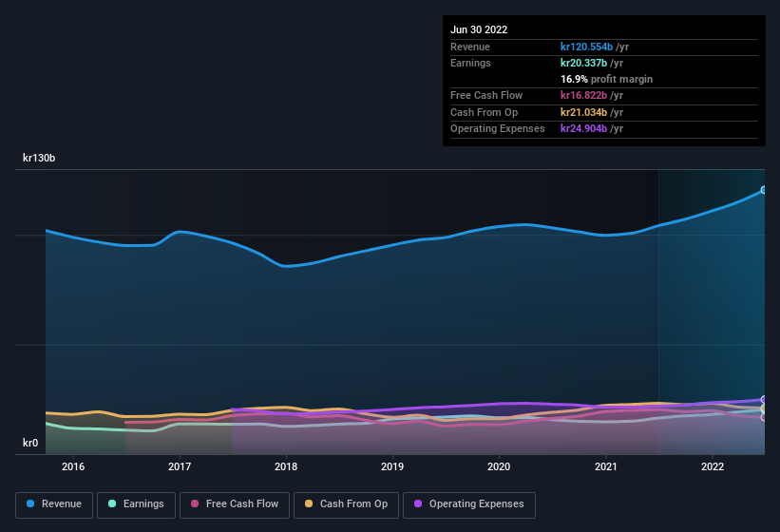Click the 2020 x-axis label
The width and height of the screenshot is (780, 532).
pyautogui.click(x=499, y=466)
